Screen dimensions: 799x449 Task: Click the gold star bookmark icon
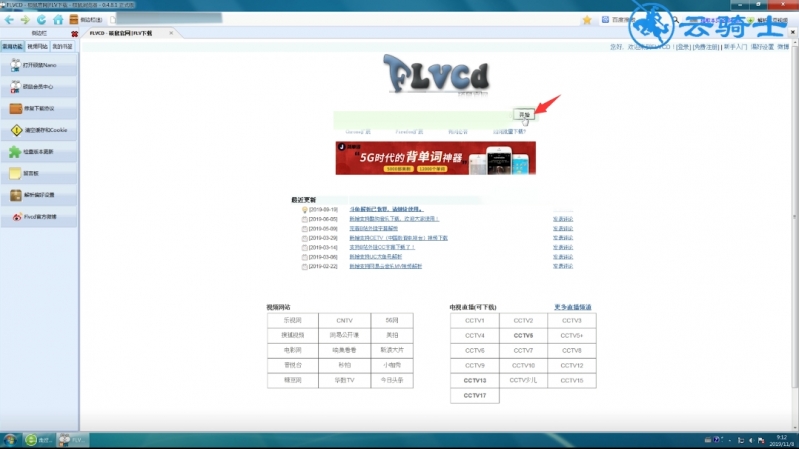[587, 19]
